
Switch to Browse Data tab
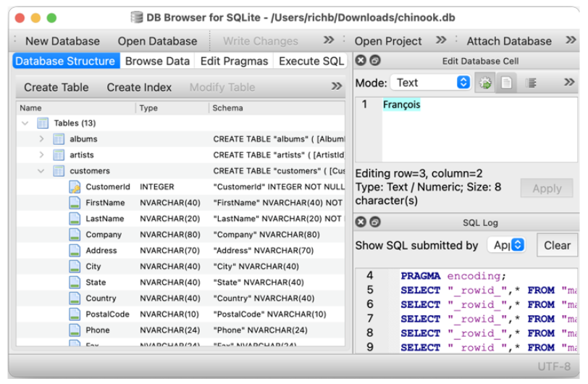[x=158, y=61]
